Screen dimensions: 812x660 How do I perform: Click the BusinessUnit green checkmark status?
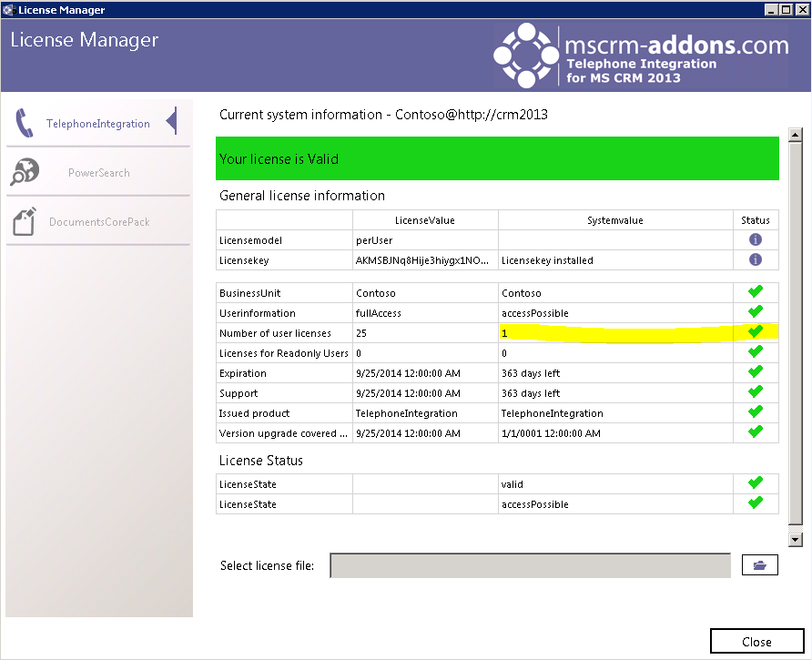pos(756,291)
